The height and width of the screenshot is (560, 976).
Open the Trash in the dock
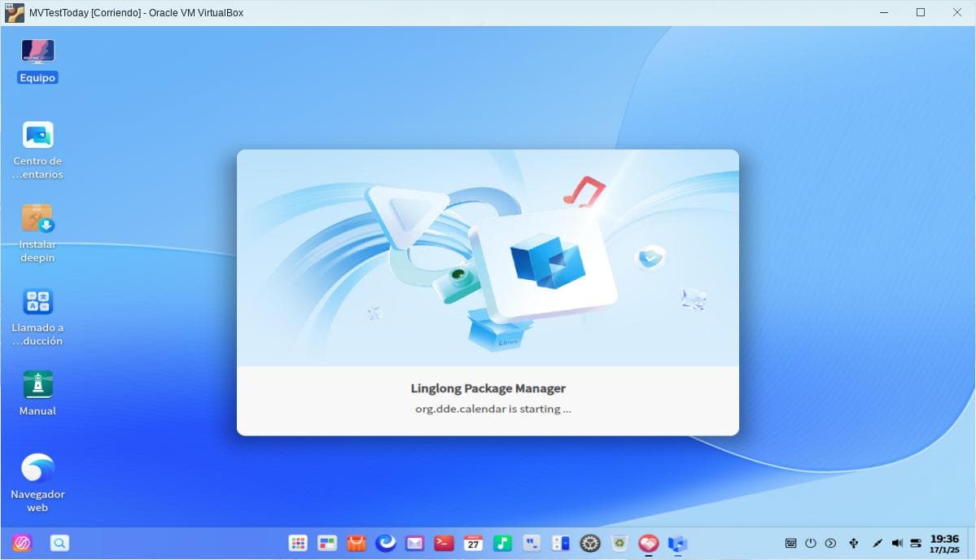click(x=619, y=543)
